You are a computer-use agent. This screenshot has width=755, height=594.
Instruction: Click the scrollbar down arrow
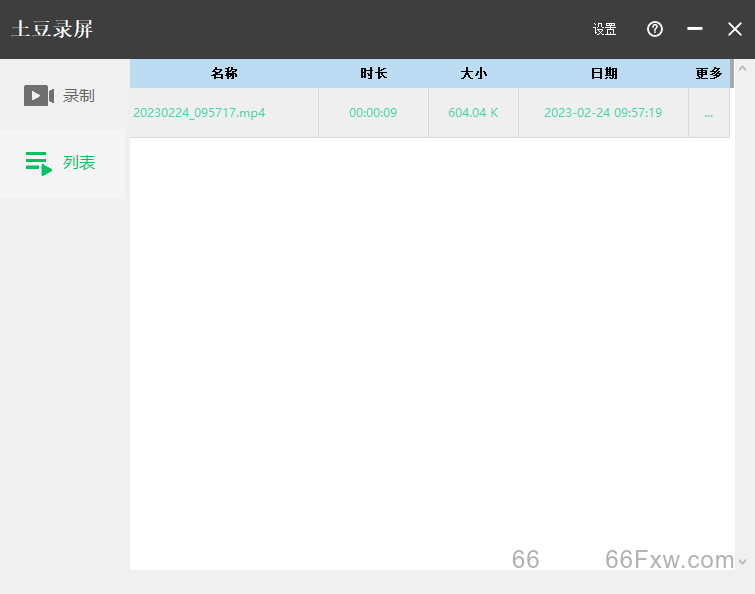point(742,562)
